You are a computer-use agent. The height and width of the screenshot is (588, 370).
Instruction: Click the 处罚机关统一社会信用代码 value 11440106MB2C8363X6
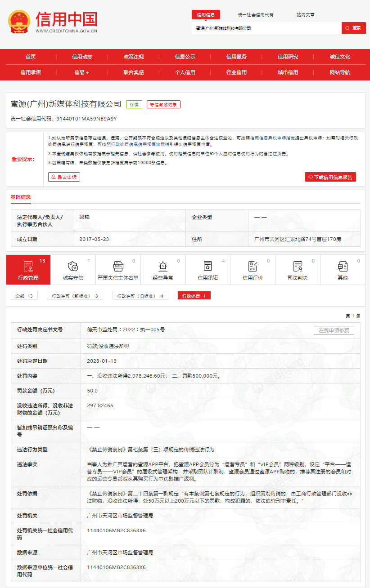click(116, 530)
